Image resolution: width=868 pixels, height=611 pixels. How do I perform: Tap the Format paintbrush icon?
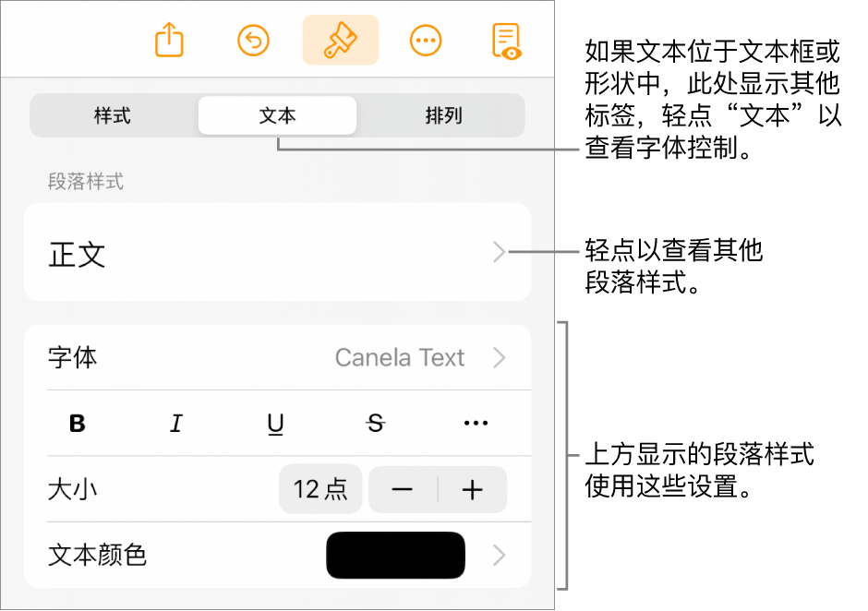[340, 40]
